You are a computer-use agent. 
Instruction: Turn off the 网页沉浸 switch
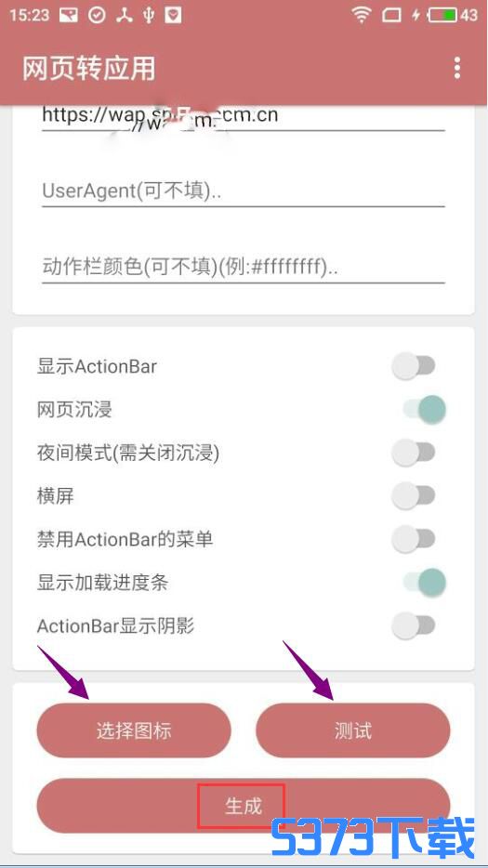click(424, 409)
